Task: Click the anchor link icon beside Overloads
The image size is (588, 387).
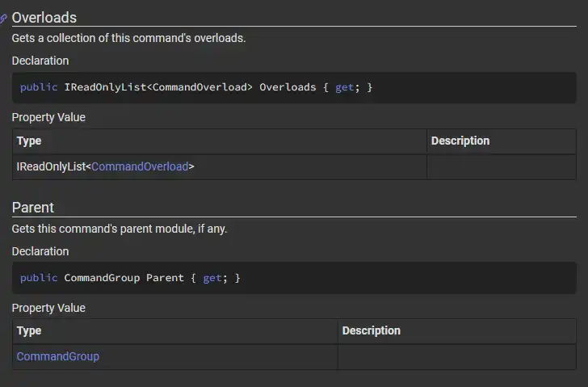Action: tap(4, 18)
